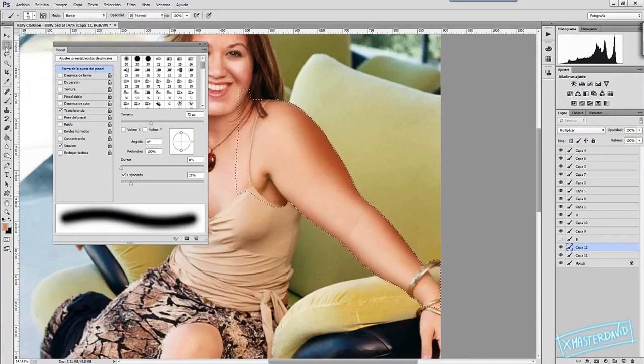Click the Ángulo input field

[x=154, y=142]
